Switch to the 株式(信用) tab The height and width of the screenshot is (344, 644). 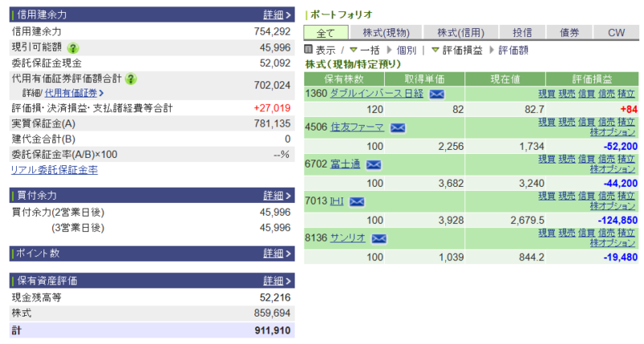[x=460, y=33]
